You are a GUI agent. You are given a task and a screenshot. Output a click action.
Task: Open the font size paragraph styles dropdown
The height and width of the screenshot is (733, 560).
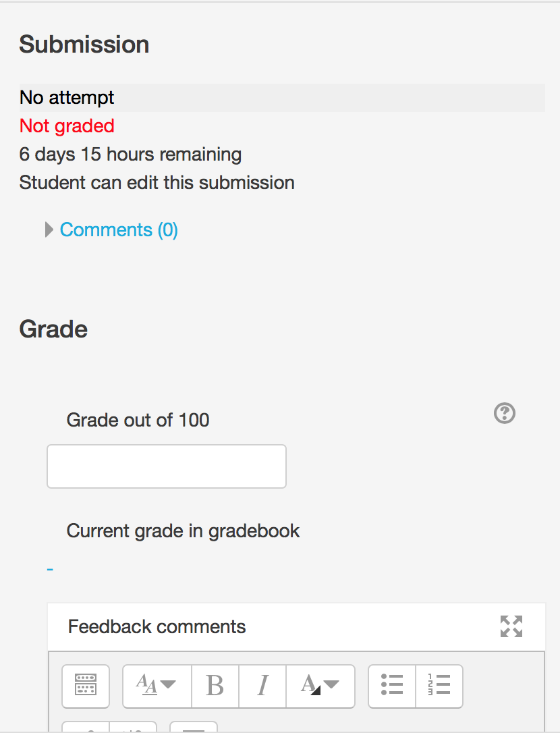coord(157,686)
